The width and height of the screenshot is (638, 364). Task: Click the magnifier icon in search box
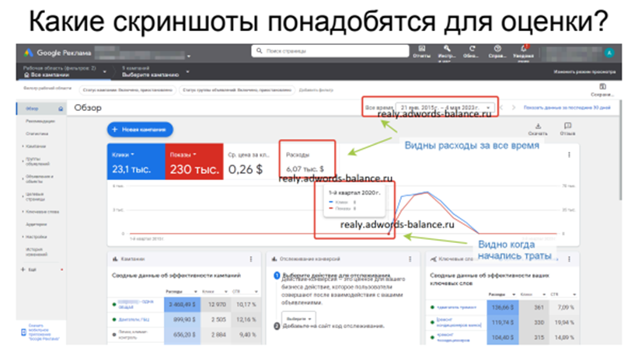click(x=259, y=50)
